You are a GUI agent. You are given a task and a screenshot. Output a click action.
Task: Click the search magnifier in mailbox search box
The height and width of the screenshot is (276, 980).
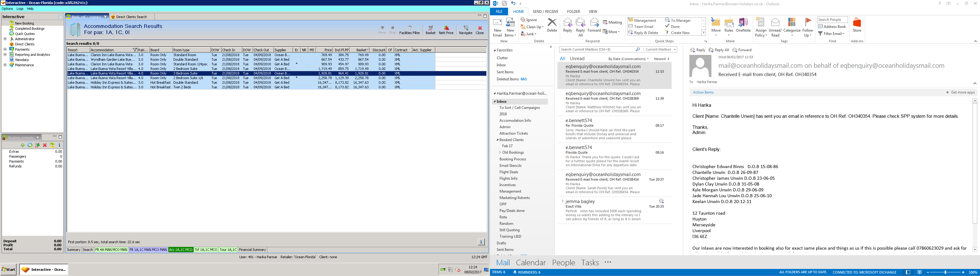pyautogui.click(x=638, y=50)
